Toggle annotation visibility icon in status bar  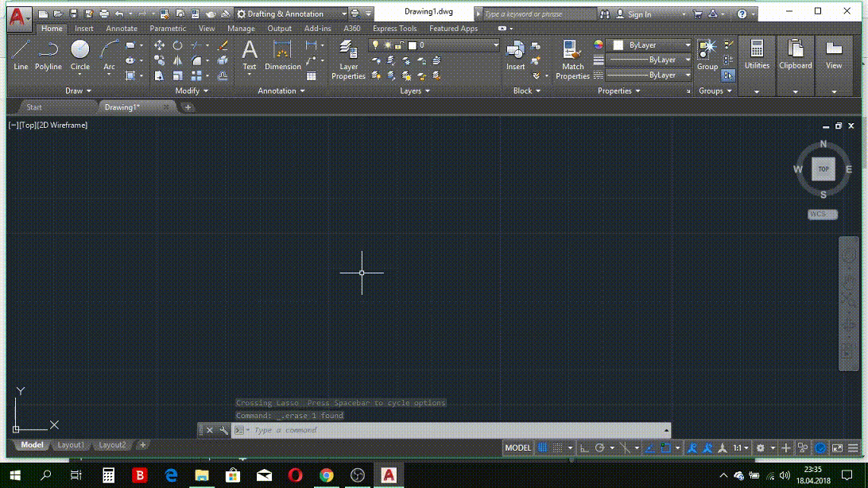(x=692, y=447)
